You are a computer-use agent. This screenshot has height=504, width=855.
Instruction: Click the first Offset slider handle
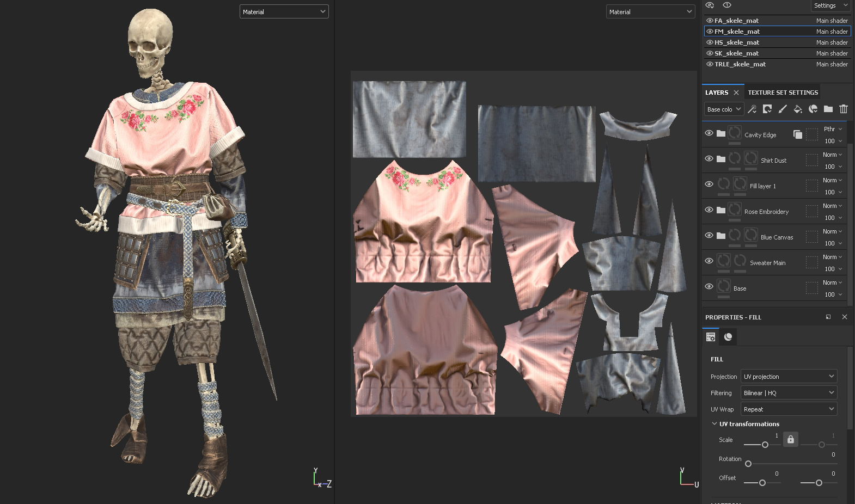click(762, 483)
